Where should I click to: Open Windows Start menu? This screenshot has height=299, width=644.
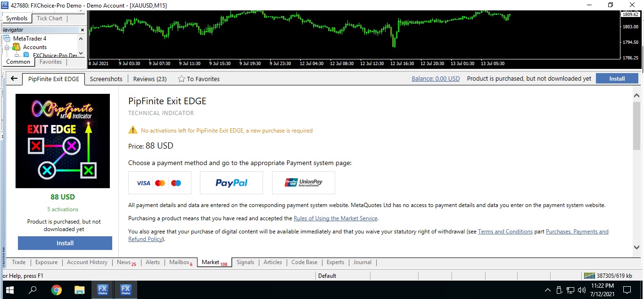tap(9, 290)
